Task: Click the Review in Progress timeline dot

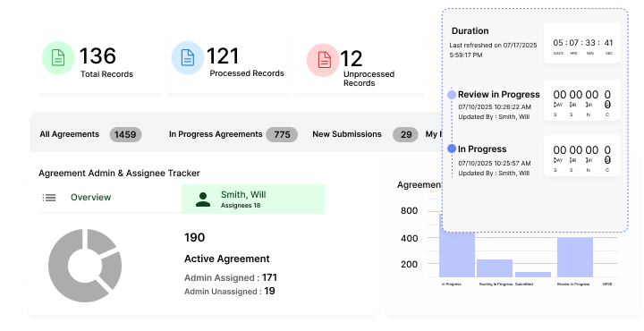Action: click(452, 95)
